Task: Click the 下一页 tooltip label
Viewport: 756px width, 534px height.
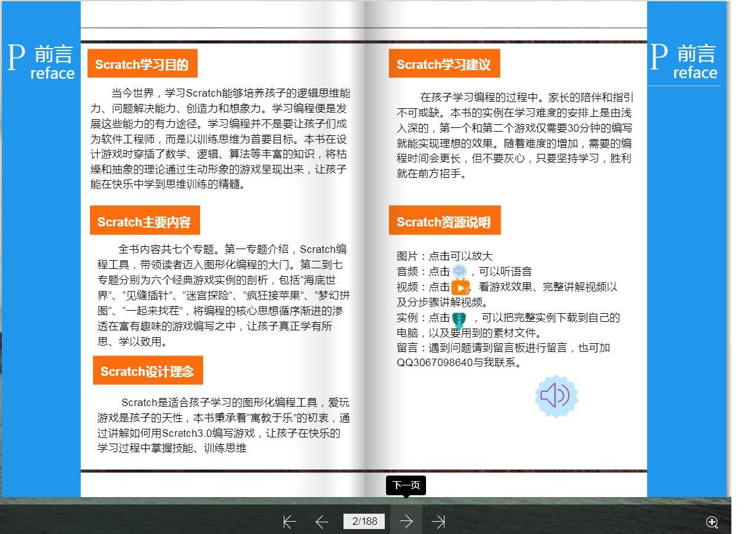Action: tap(406, 485)
